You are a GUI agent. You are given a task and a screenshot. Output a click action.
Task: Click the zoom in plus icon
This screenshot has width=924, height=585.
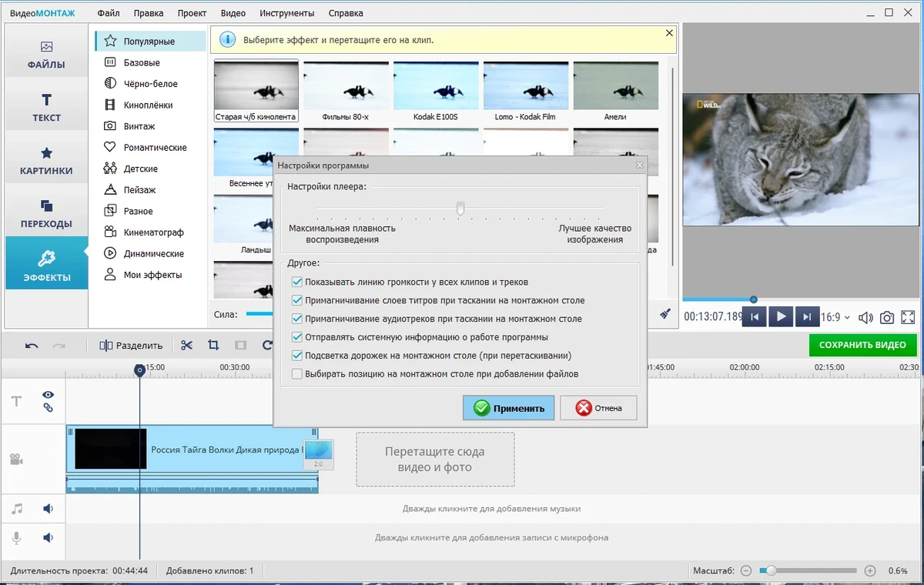(x=870, y=571)
